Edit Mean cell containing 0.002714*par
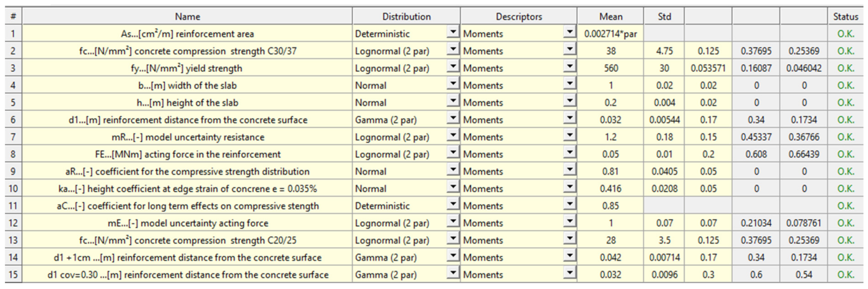This screenshot has width=868, height=289. (611, 34)
